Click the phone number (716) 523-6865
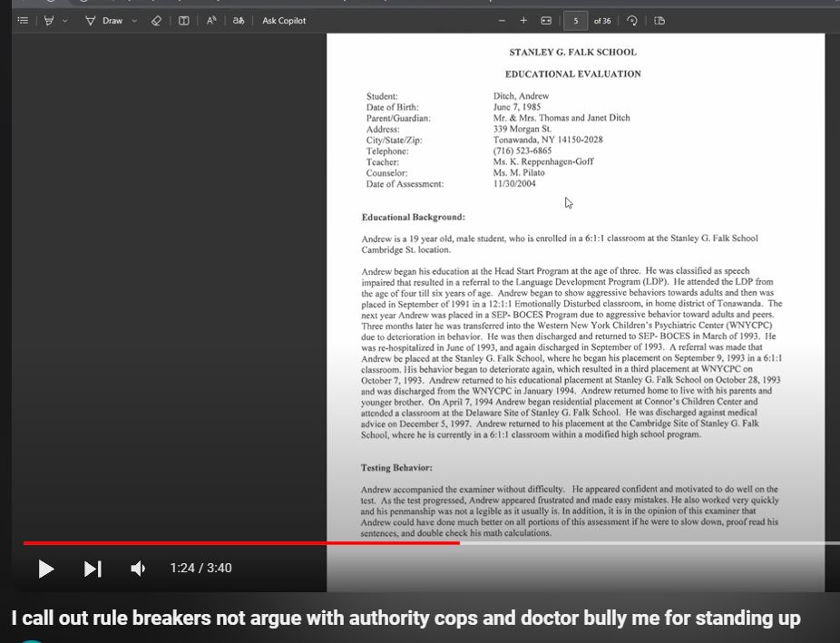The height and width of the screenshot is (643, 840). 522,151
